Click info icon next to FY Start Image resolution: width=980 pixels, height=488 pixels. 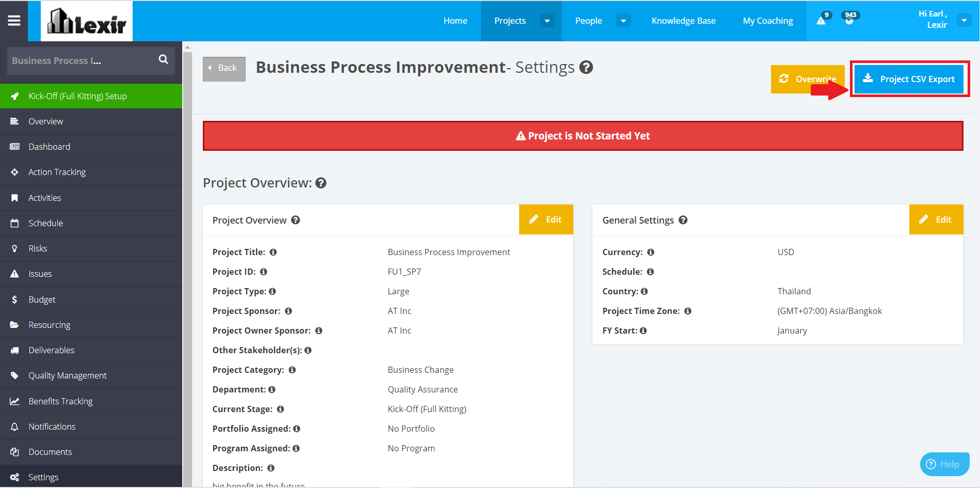tap(643, 330)
